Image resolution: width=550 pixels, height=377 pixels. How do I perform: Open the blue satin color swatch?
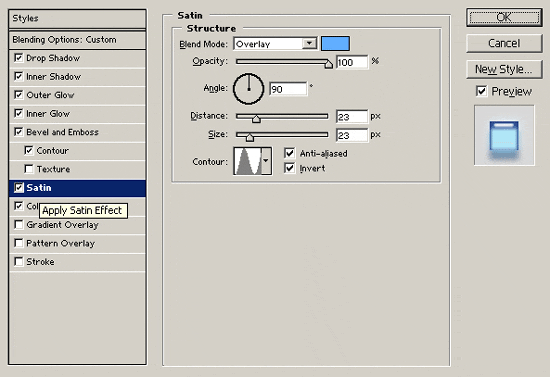[x=335, y=43]
